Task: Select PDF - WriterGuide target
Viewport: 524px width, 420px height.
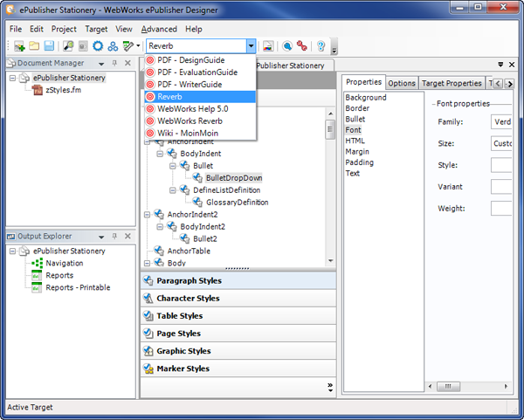Action: [200, 85]
